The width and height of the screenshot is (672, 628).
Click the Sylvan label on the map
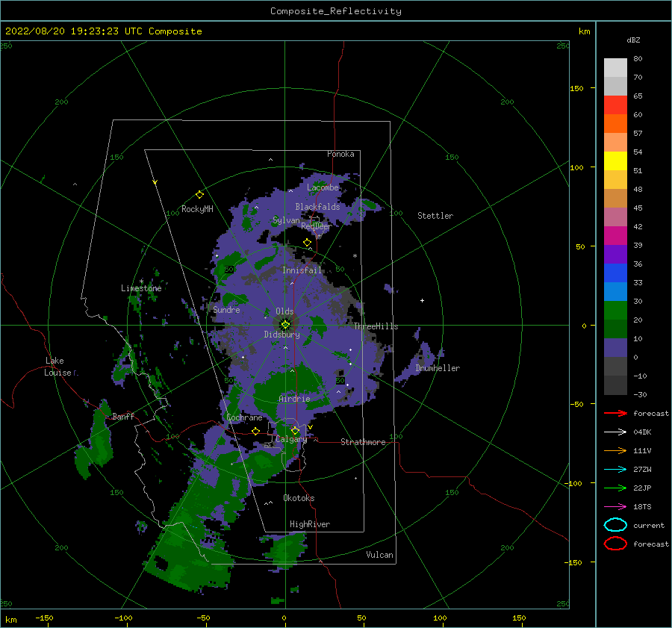tap(286, 220)
